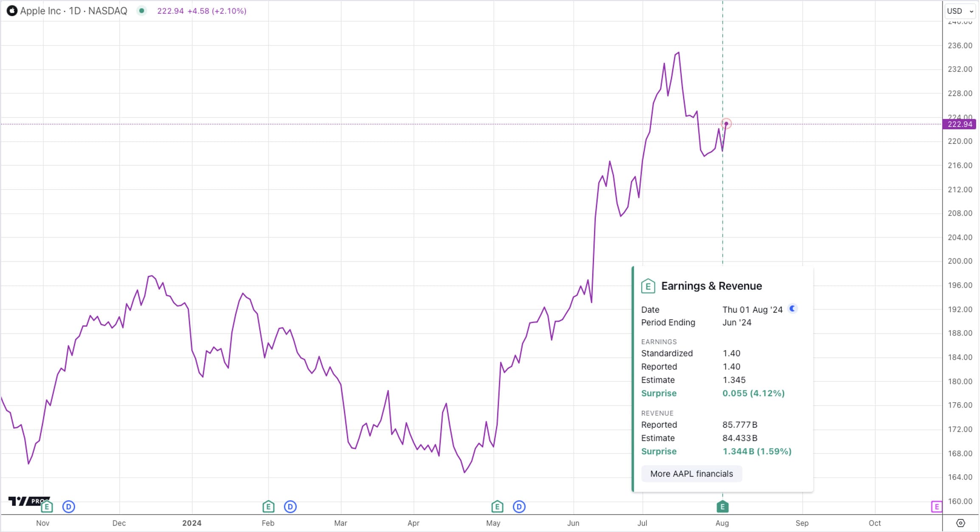Show the May earnings E marker
Viewport: 980px width, 532px height.
[497, 507]
